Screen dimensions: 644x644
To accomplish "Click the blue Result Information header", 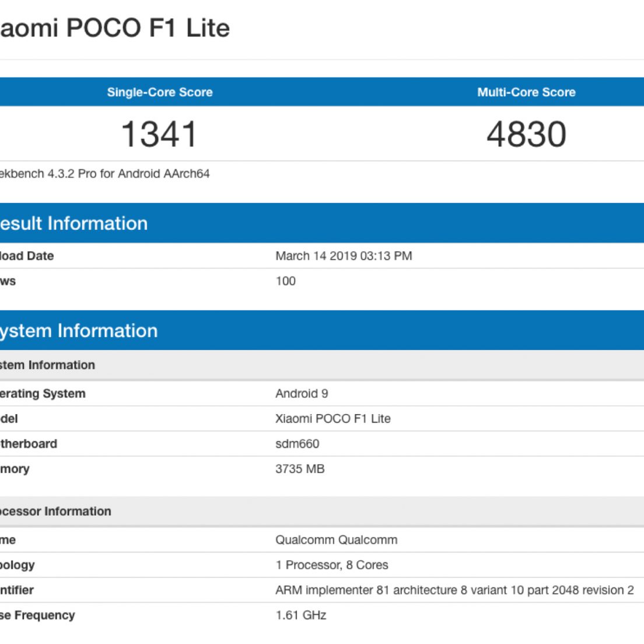I will pos(73,223).
